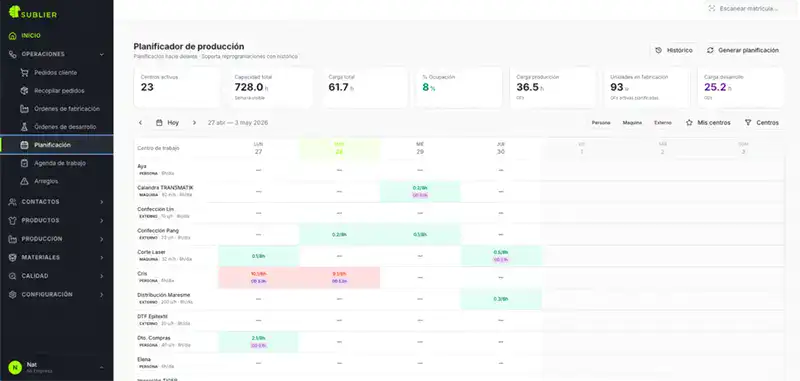Expand the Configuración section chevron
This screenshot has height=381, width=800.
102,294
